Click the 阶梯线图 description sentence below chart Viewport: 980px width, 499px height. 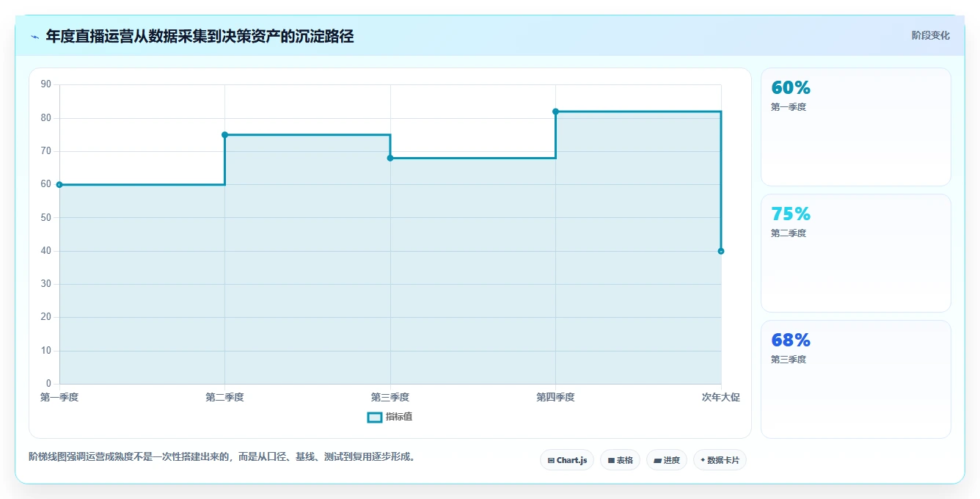[x=224, y=456]
